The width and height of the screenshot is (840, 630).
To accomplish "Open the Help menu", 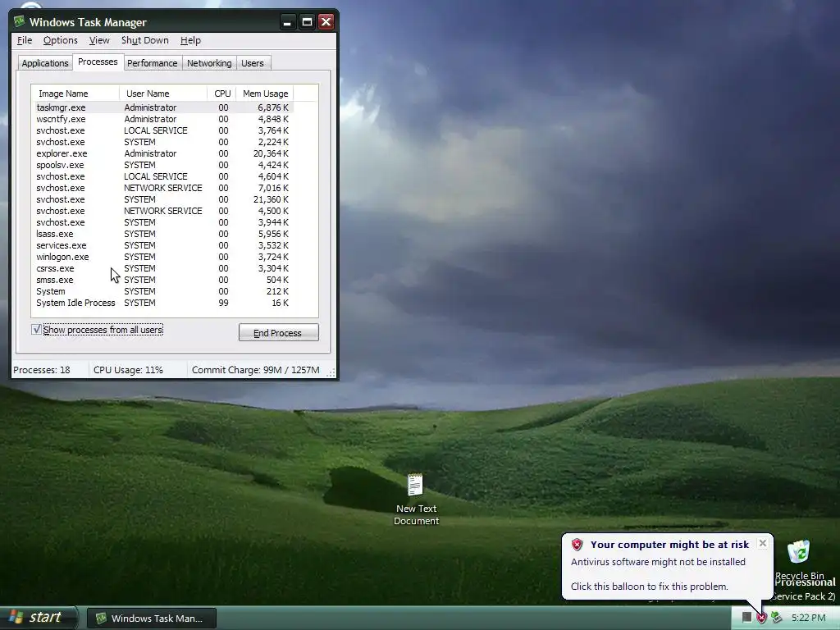I will point(190,40).
